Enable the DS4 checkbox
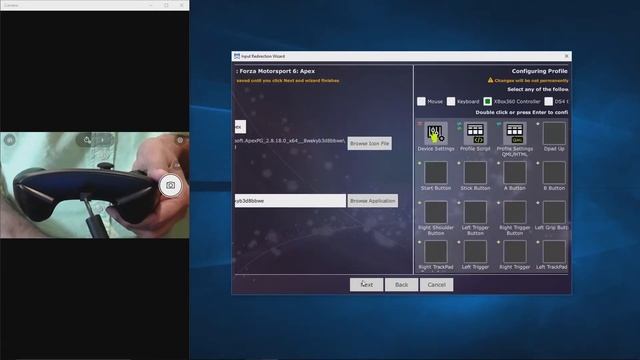 (x=549, y=101)
